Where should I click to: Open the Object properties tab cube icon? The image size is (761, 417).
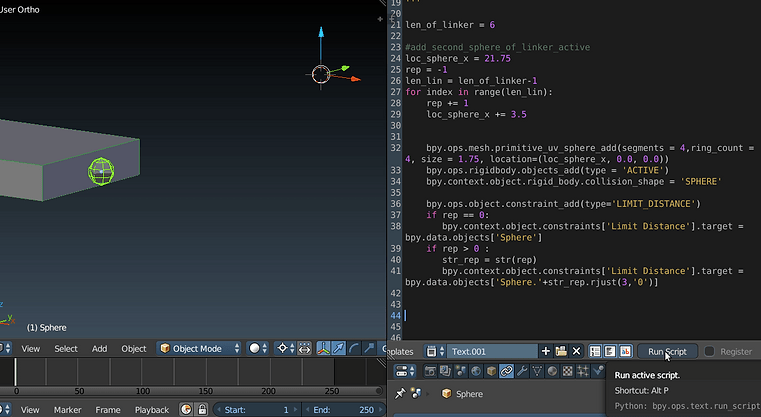(491, 372)
